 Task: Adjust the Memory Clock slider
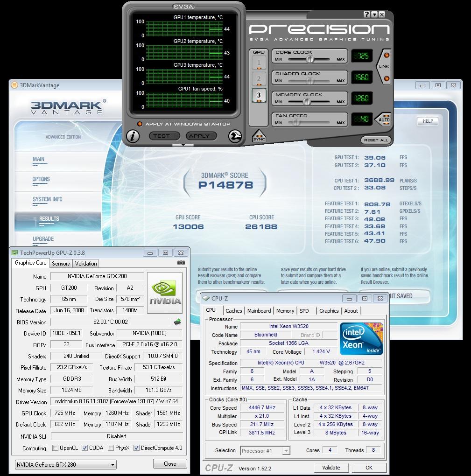307,102
